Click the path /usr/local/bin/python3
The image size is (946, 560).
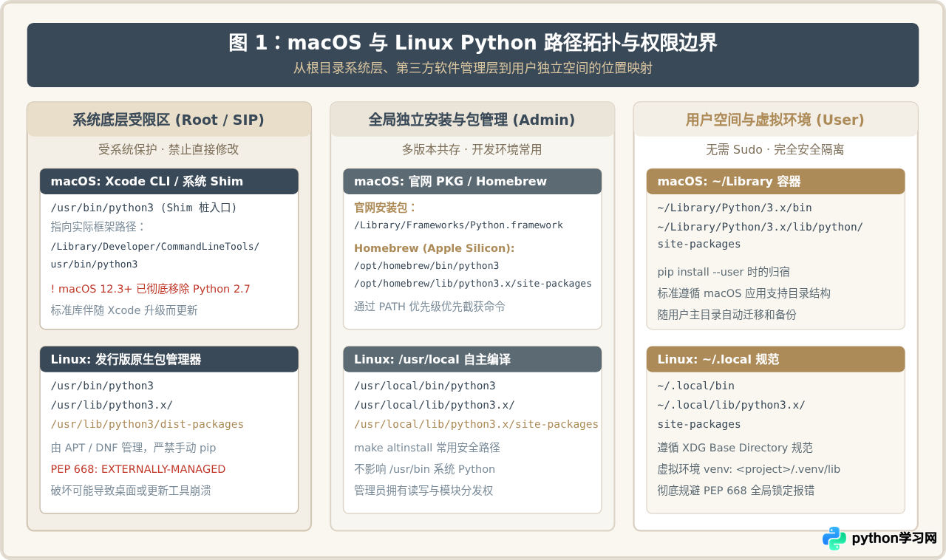pos(425,386)
